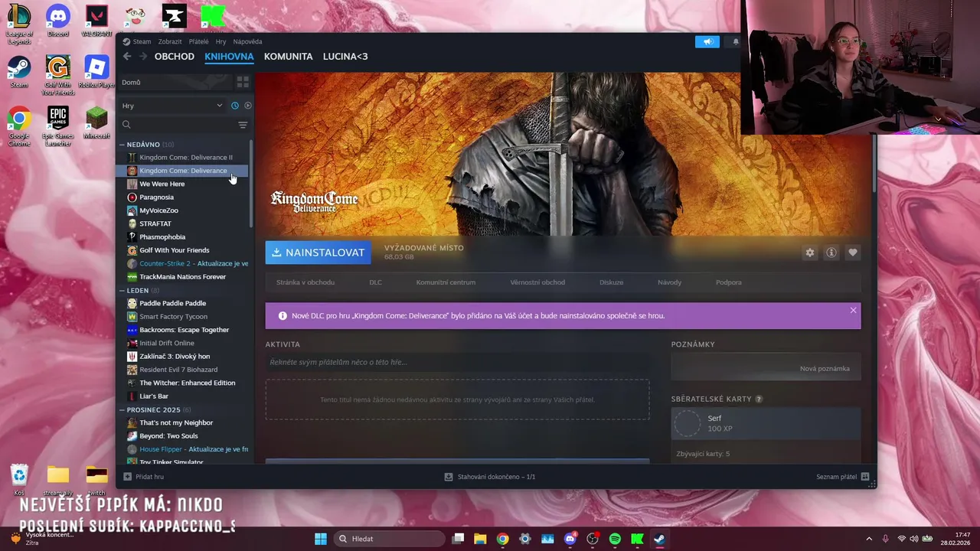The height and width of the screenshot is (551, 980).
Task: Select Minecraft desktop icon
Action: coord(96,122)
